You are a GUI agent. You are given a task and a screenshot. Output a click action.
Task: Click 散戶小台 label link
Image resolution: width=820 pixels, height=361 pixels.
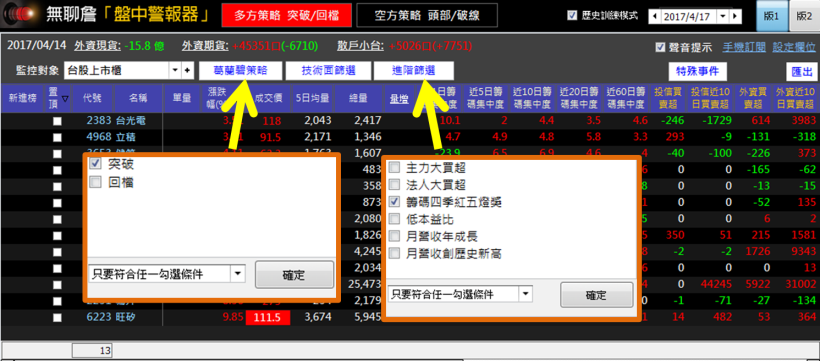pos(361,46)
